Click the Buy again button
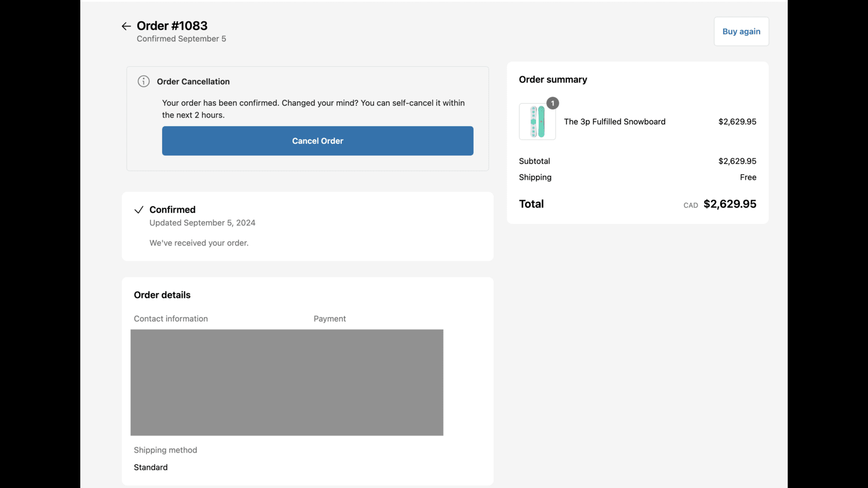Viewport: 868px width, 488px height. [741, 31]
